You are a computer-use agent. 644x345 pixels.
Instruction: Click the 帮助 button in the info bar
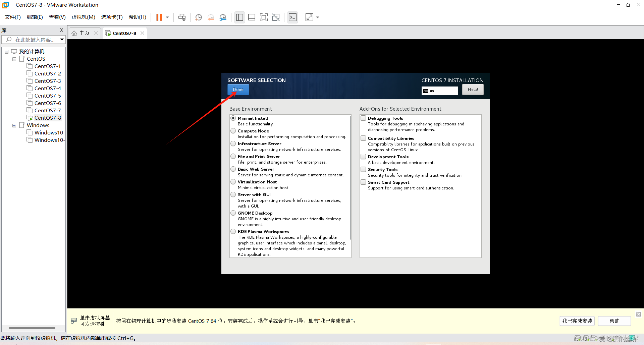[614, 321]
